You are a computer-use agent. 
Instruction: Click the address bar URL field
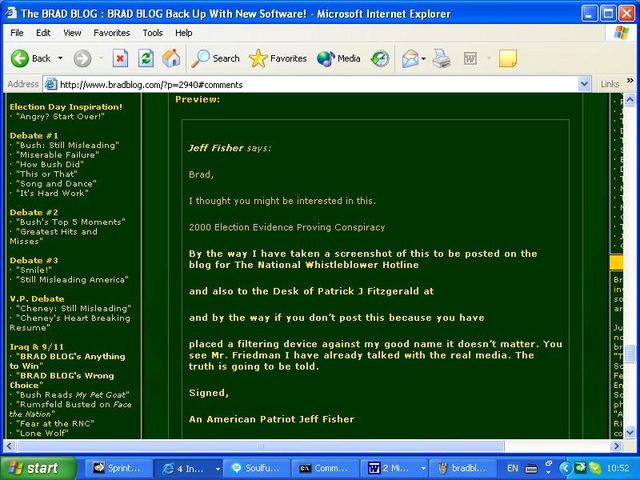pos(300,85)
